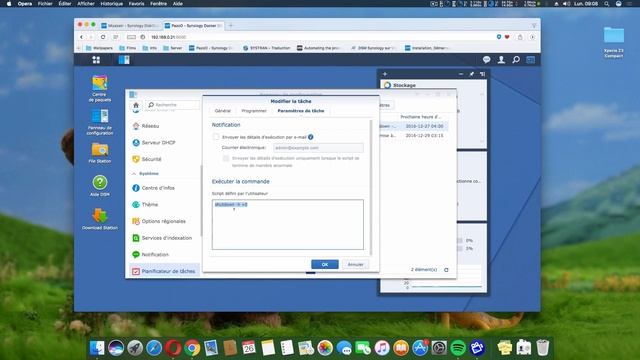Click the heart bookmark icon in address bar
Image resolution: width=640 pixels, height=360 pixels.
507,37
